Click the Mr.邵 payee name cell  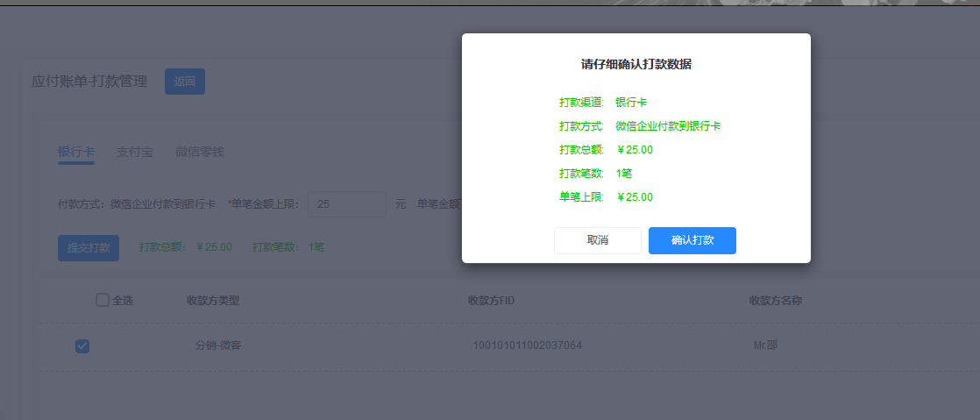pos(765,345)
